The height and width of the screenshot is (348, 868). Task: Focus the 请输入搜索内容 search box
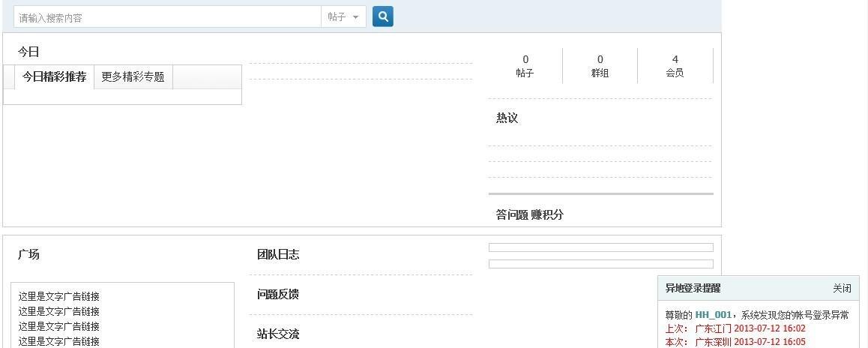(x=167, y=17)
